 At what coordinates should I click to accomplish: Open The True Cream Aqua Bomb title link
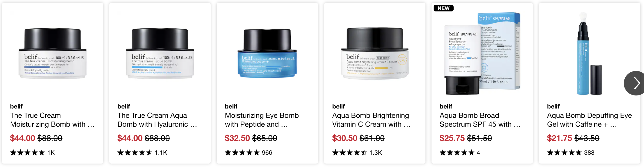[x=157, y=120]
